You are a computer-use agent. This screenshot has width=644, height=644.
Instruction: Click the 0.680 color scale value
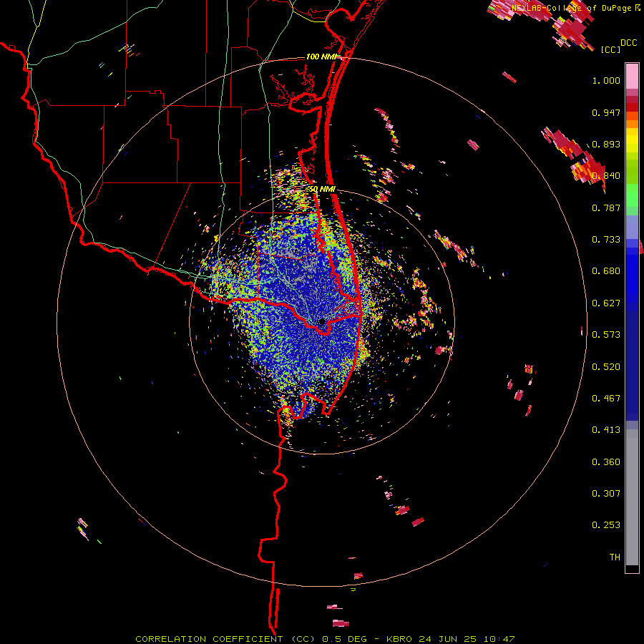606,271
